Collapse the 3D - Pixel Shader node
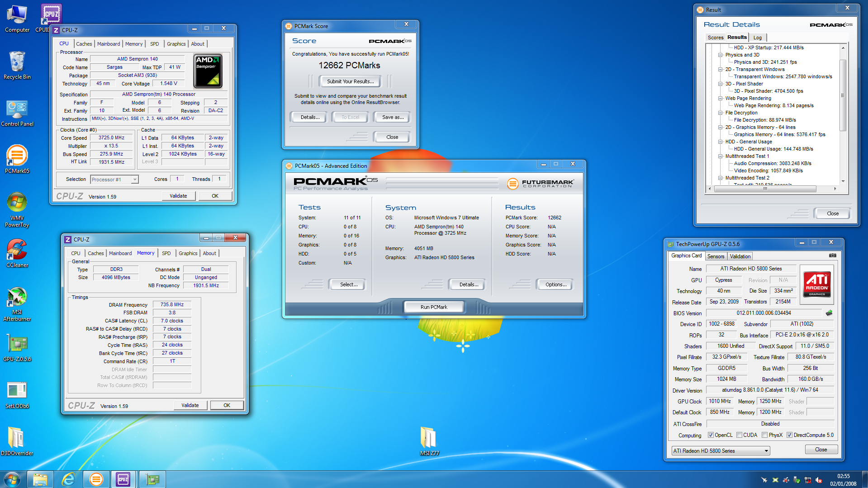The image size is (868, 488). click(721, 84)
